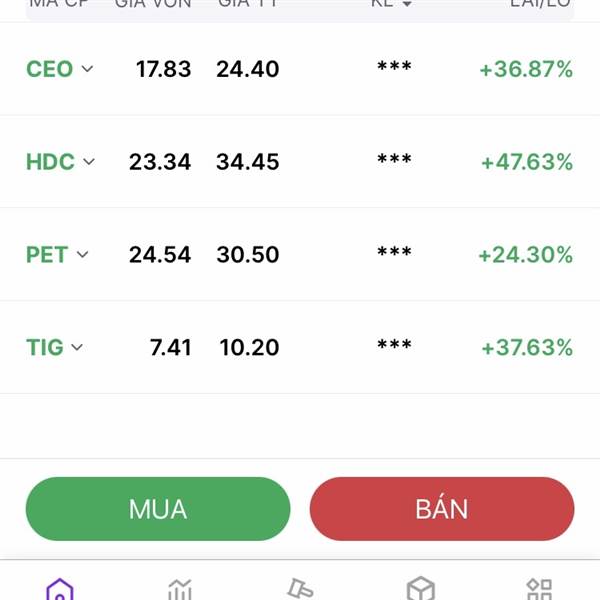
Task: Select the TIG stock ticker
Action: pos(44,347)
